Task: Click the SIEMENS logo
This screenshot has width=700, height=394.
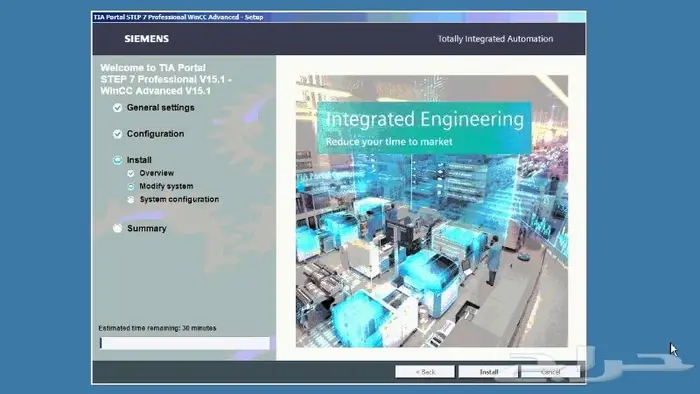Action: coord(146,39)
